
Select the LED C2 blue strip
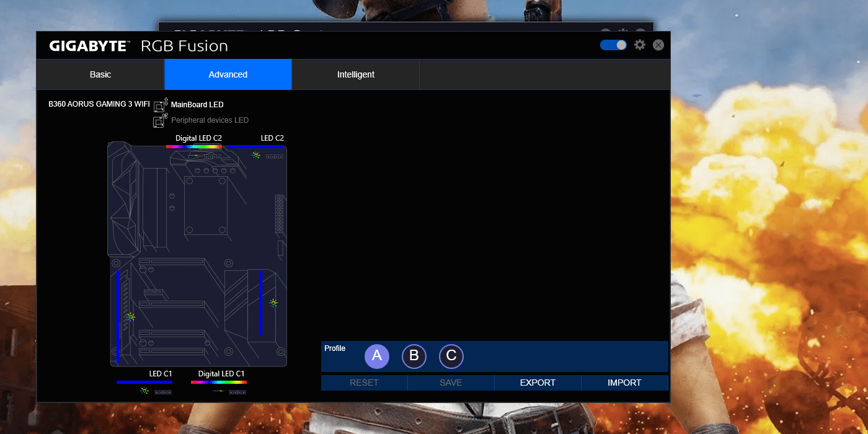(256, 147)
